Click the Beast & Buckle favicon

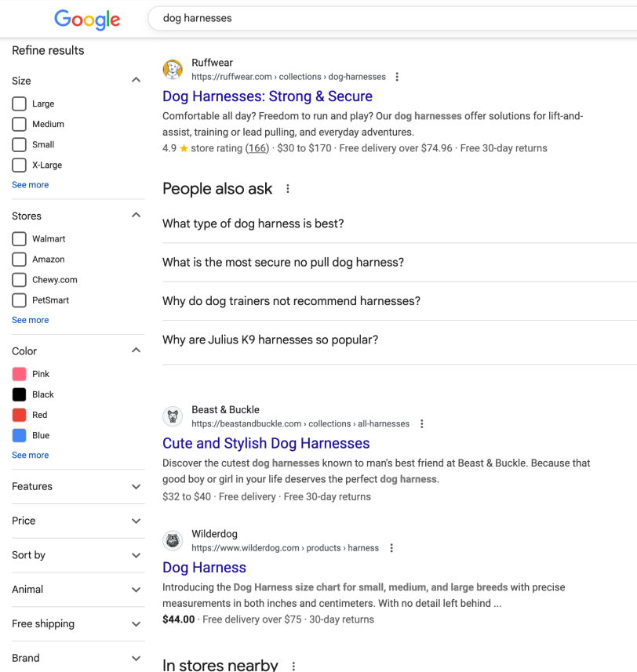[173, 416]
